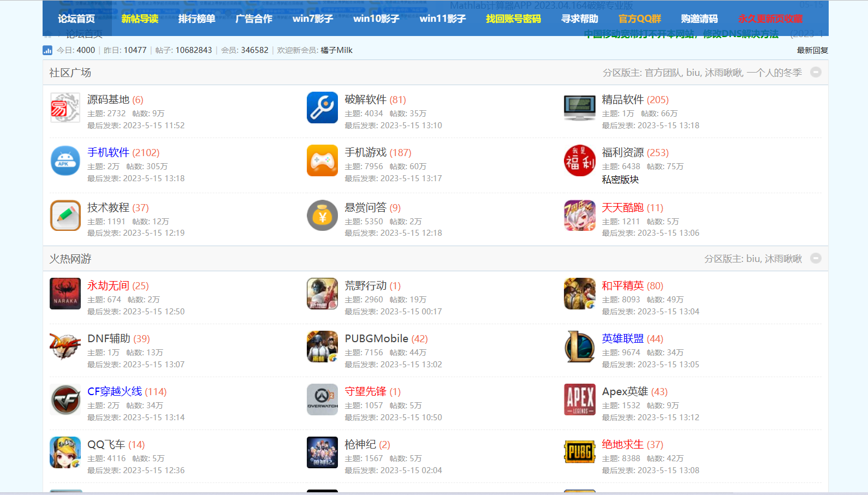Screen dimensions: 868x495
Task: Click the 英雄联盟 League icon
Action: tap(579, 347)
